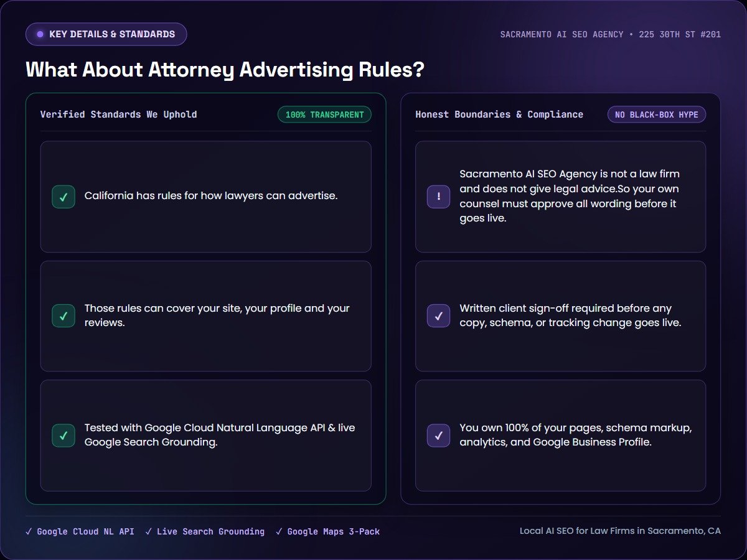Click the Live Search Grounding footer item
The width and height of the screenshot is (747, 560).
[205, 531]
